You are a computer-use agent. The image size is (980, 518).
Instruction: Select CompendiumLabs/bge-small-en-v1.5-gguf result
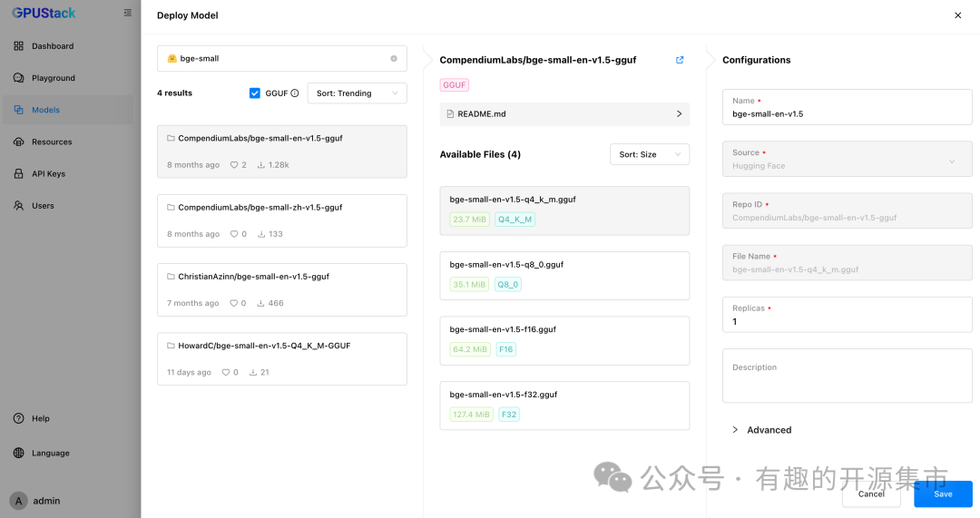(x=282, y=151)
